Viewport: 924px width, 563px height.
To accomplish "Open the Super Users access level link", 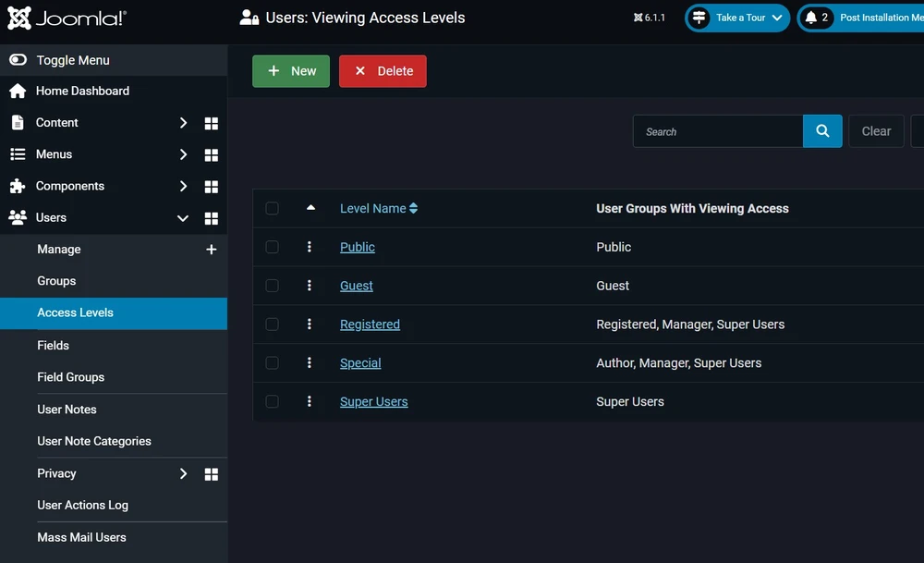I will (x=373, y=401).
